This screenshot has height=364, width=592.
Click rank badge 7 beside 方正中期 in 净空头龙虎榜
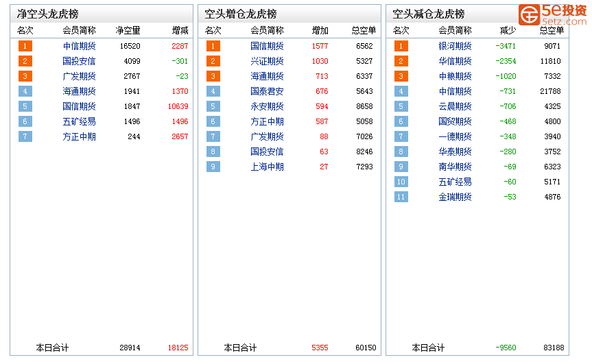click(25, 136)
